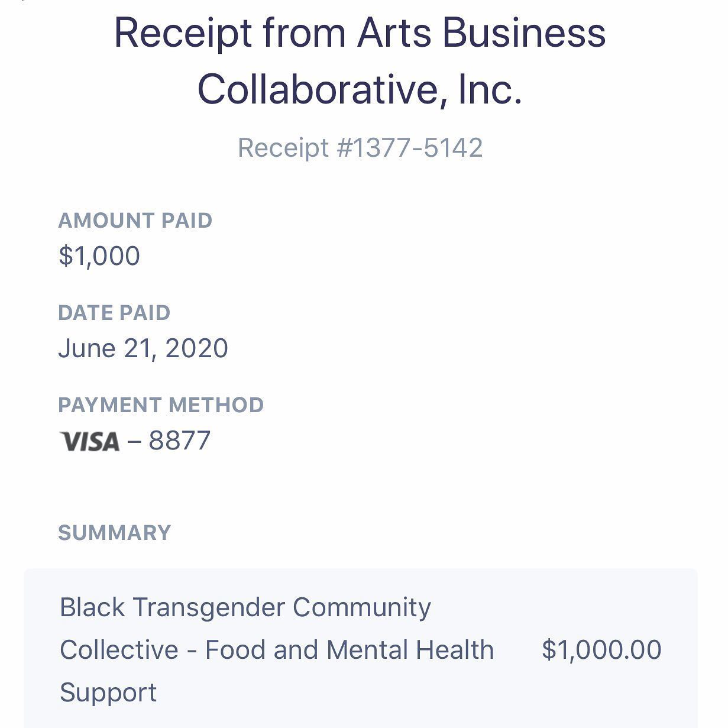Click the word Receipt in the title
This screenshot has height=728, width=728.
(183, 34)
